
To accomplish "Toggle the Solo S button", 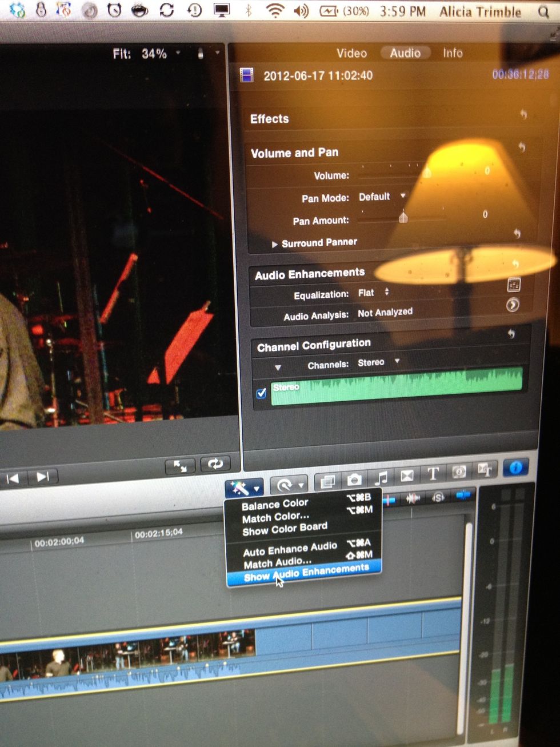I will coord(438,497).
